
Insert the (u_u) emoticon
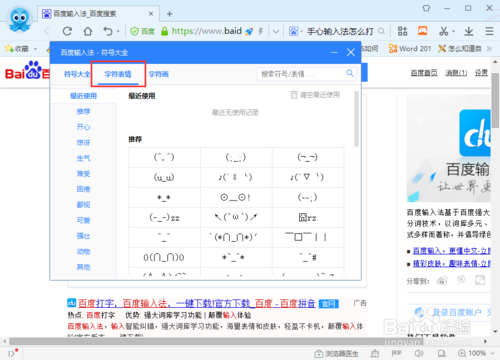click(164, 177)
